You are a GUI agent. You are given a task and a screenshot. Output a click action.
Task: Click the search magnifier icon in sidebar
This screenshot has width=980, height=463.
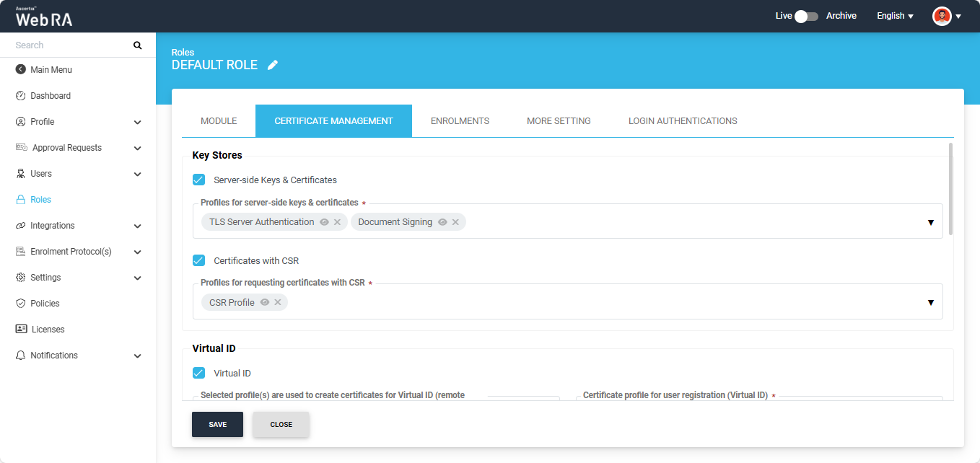click(138, 45)
